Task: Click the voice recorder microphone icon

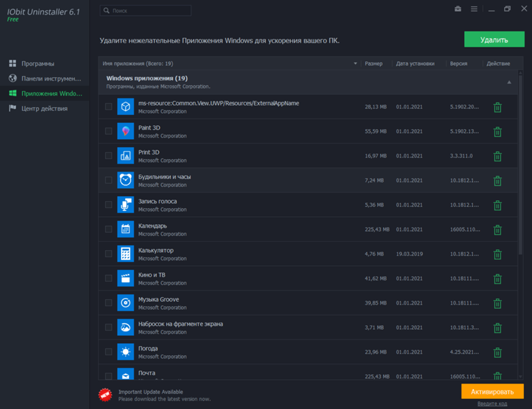Action: 126,205
